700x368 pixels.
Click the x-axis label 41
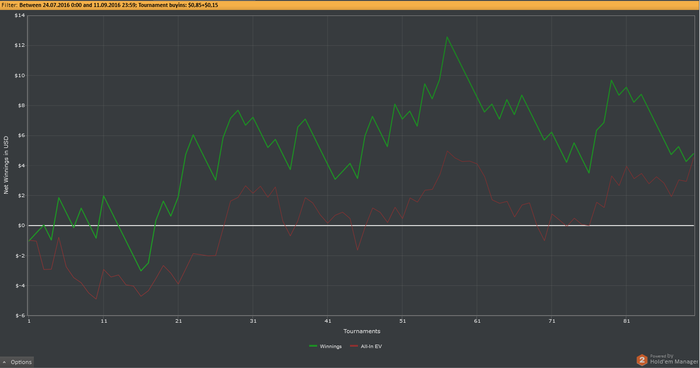tap(328, 321)
